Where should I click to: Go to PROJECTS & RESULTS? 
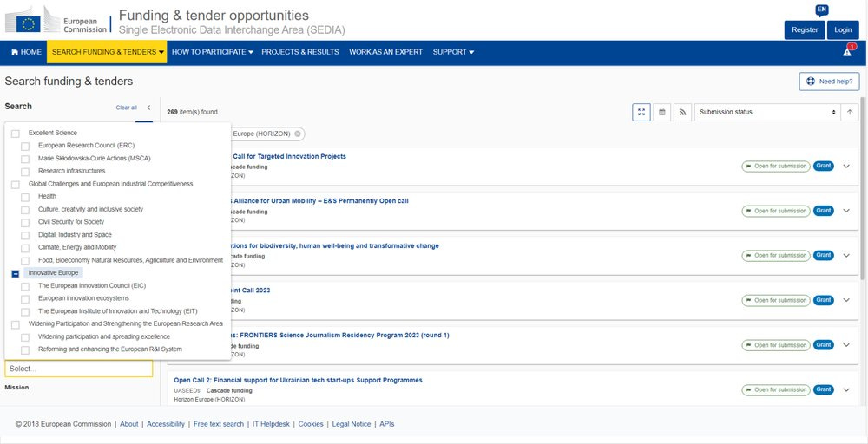click(x=300, y=52)
